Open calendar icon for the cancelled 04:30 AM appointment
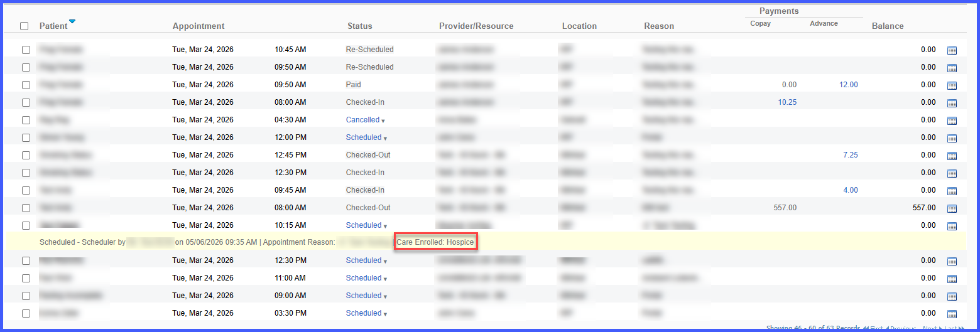This screenshot has height=332, width=980. tap(952, 120)
